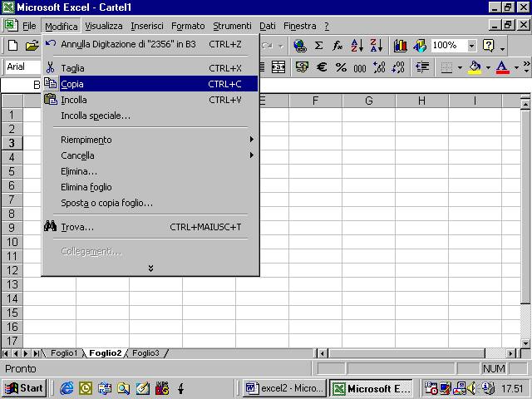This screenshot has height=399, width=532.
Task: Choose Sposta o copia foglio...
Action: point(150,203)
